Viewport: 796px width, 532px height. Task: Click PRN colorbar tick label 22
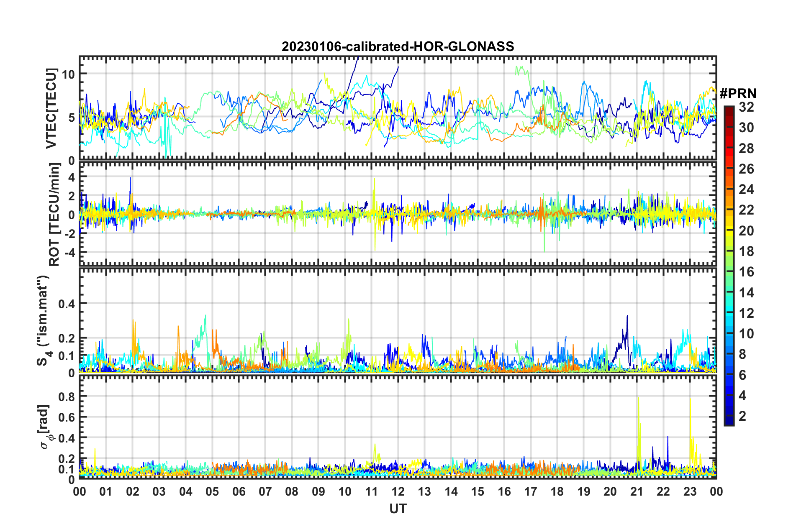(746, 210)
